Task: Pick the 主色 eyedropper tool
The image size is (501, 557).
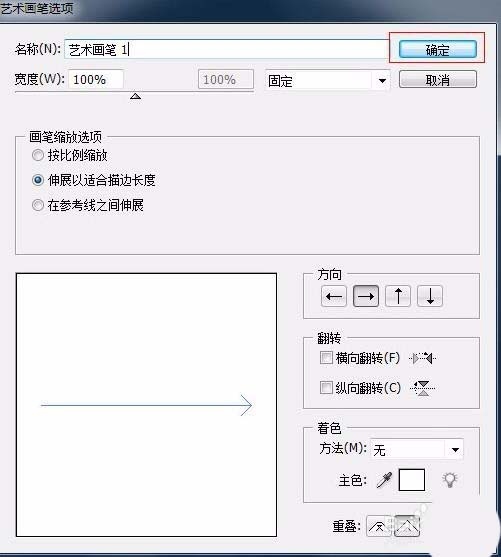Action: coord(384,480)
